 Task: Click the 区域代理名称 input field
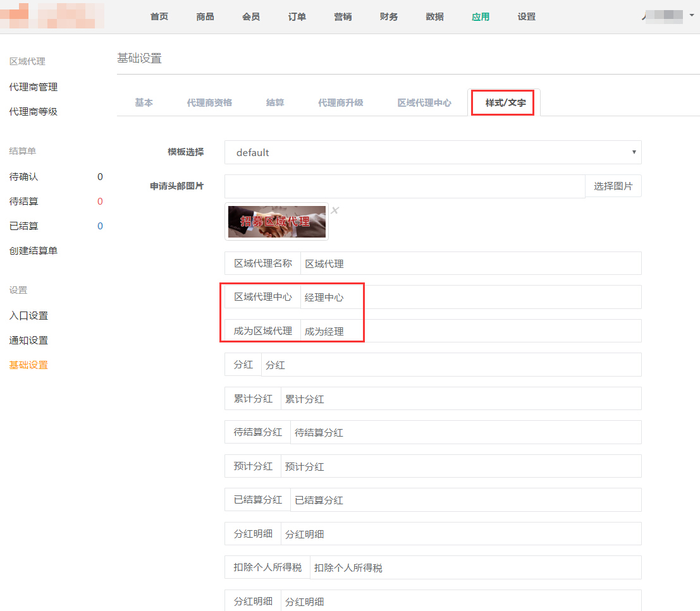pos(470,263)
